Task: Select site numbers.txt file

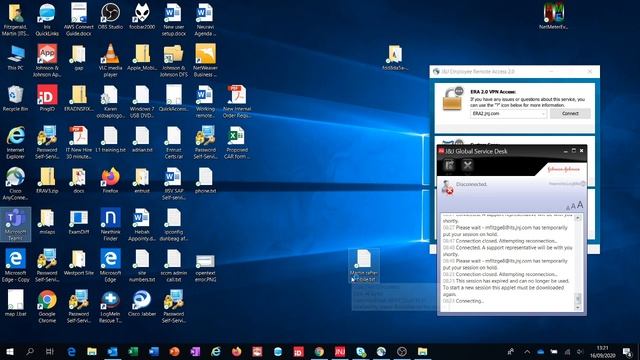Action: [x=142, y=265]
